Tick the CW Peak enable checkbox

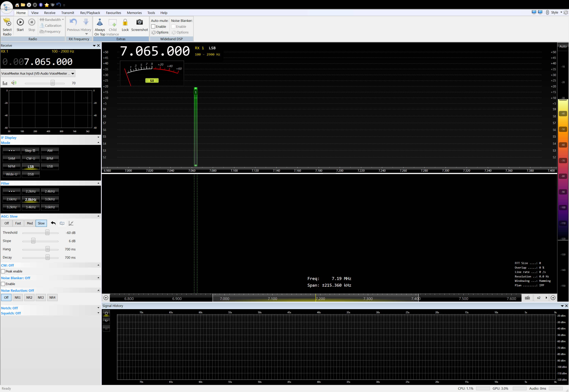pos(3,271)
